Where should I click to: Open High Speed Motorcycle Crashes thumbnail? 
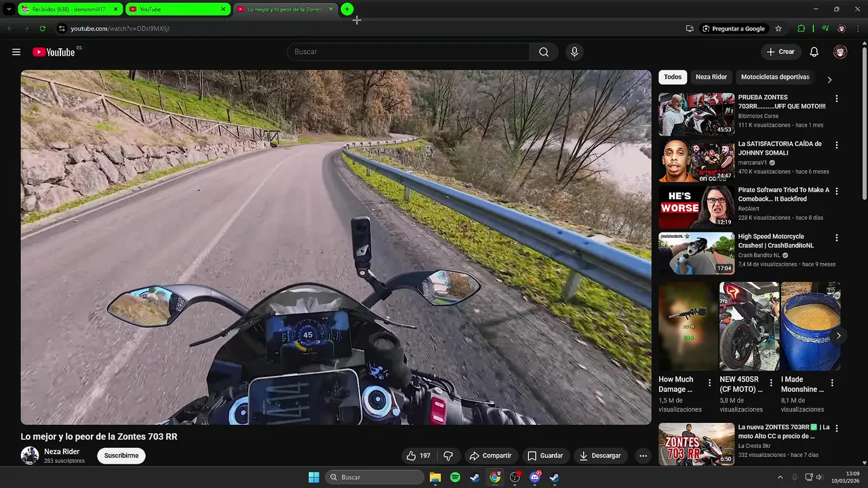click(696, 253)
